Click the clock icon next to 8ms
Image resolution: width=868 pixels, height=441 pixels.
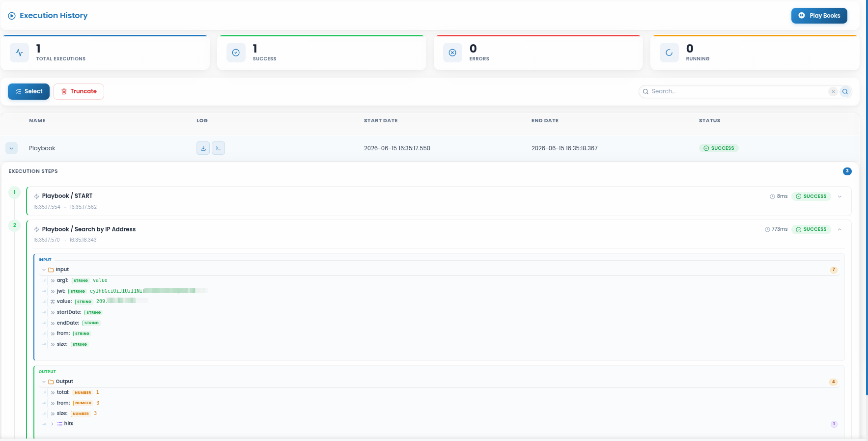point(772,196)
